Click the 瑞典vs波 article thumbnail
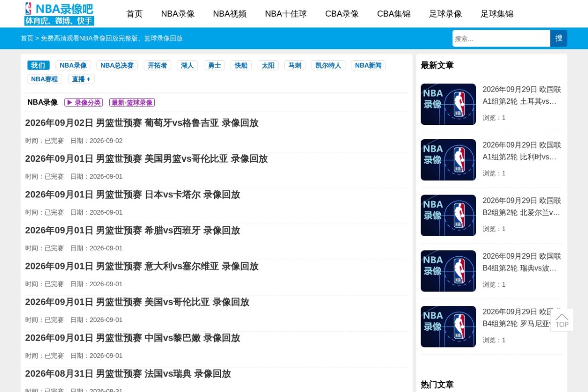The image size is (588, 392). tap(448, 271)
